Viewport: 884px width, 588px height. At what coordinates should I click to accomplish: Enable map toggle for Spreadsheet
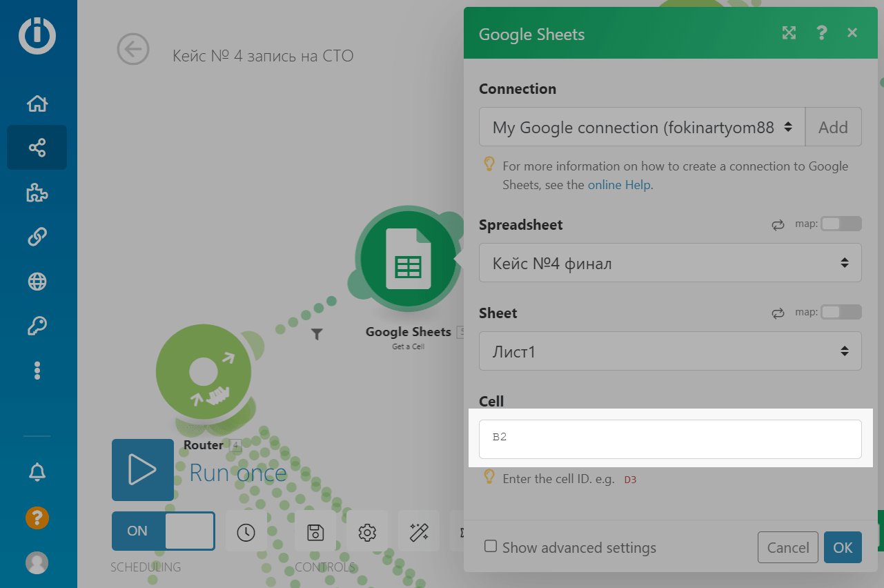point(841,224)
